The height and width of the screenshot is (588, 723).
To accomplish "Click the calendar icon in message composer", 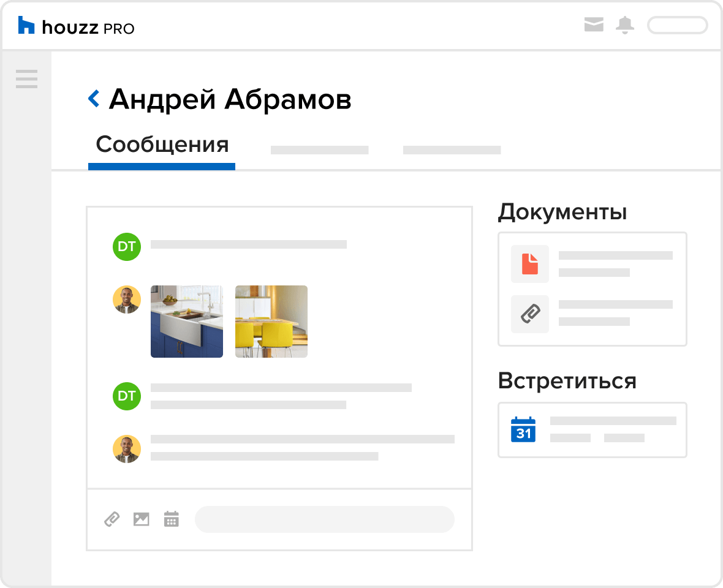I will (172, 519).
